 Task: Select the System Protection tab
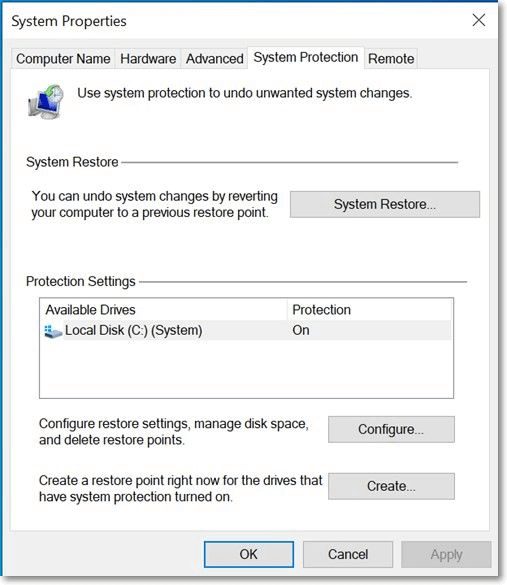[306, 57]
